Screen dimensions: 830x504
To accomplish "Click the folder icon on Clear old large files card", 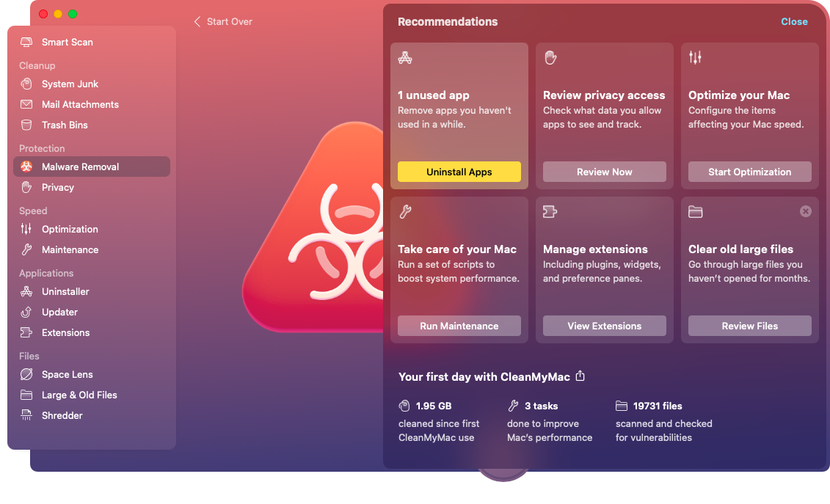I will tap(695, 212).
